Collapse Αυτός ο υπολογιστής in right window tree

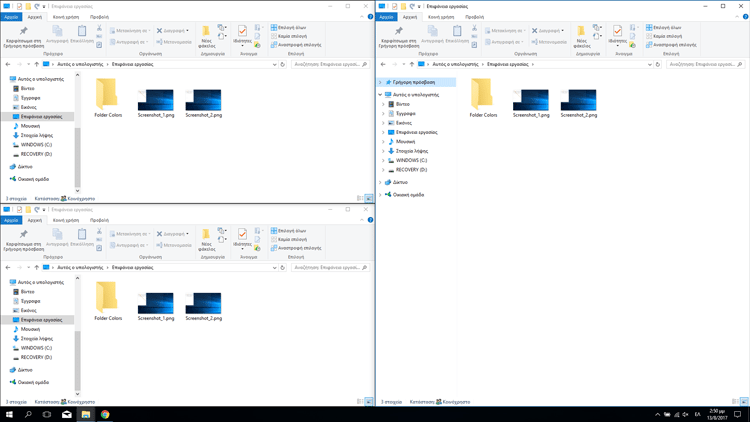pyautogui.click(x=381, y=95)
